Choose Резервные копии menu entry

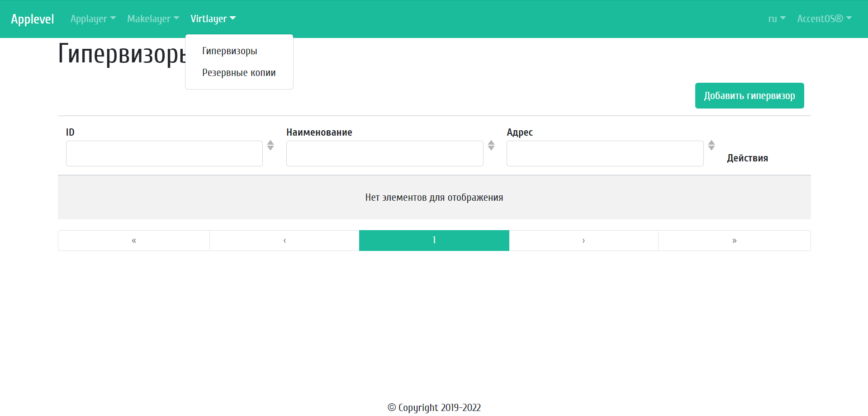click(x=239, y=73)
